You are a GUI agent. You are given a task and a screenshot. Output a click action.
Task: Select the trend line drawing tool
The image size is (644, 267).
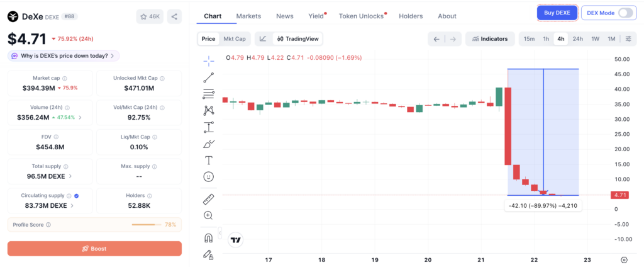209,77
